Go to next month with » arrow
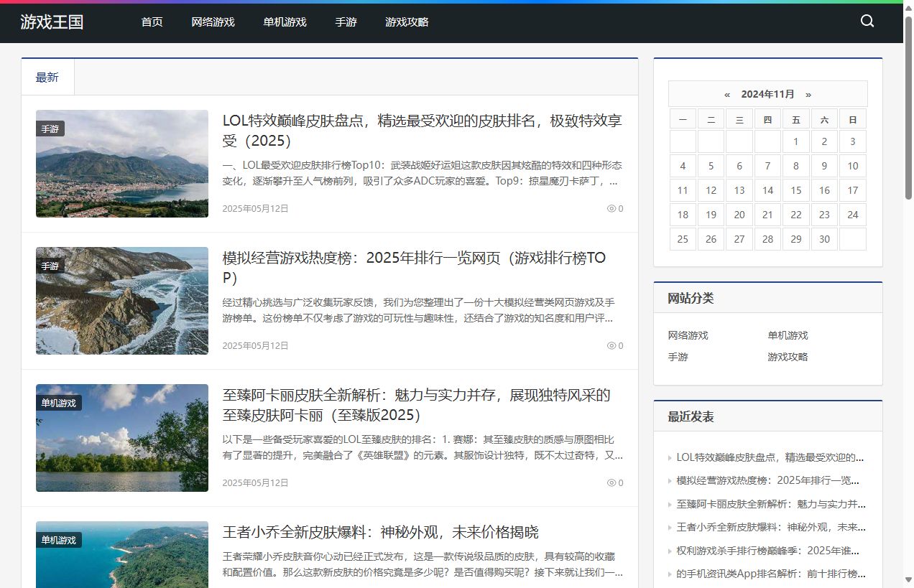914x588 pixels. click(x=808, y=94)
